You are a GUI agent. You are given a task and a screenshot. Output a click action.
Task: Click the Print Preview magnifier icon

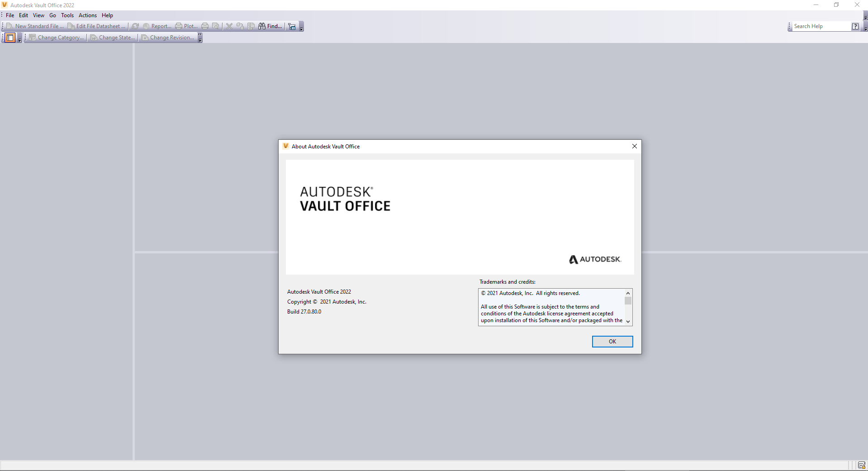[216, 26]
